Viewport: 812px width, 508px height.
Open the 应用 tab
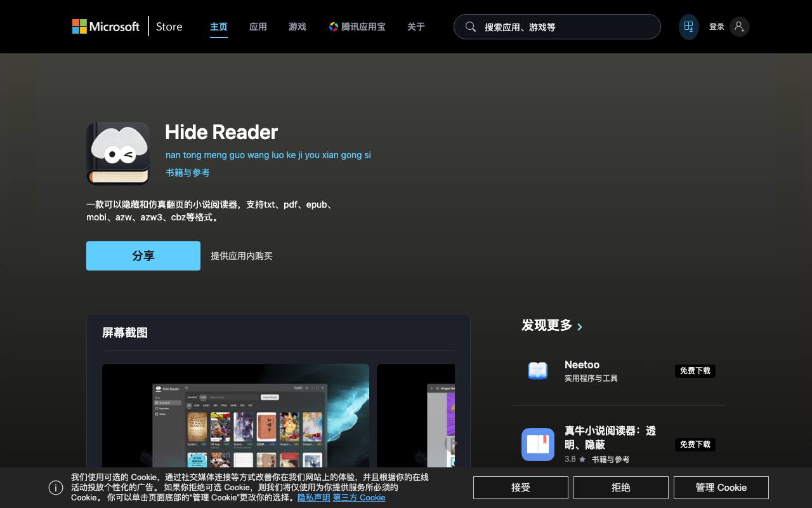tap(258, 27)
